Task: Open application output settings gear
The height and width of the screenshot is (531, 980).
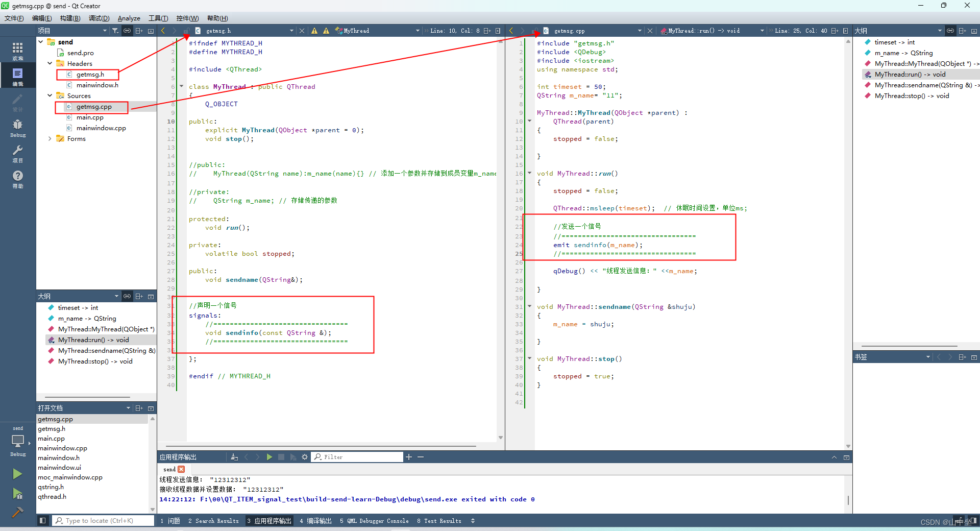Action: pos(305,457)
